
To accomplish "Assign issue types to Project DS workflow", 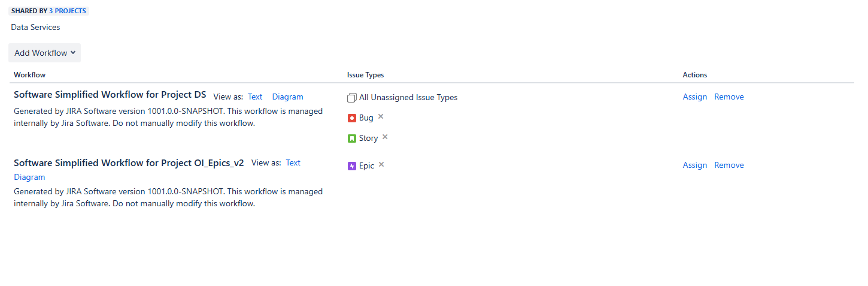I will (695, 97).
